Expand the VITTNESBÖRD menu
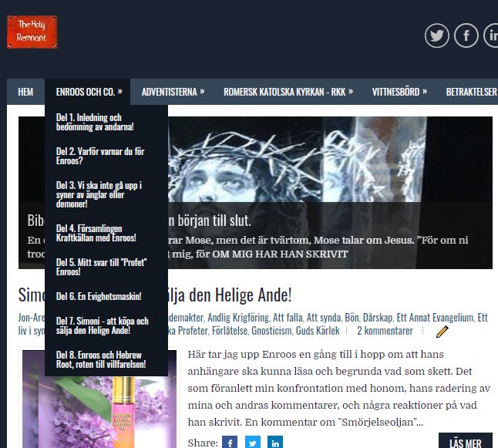The width and height of the screenshot is (498, 448). (399, 92)
